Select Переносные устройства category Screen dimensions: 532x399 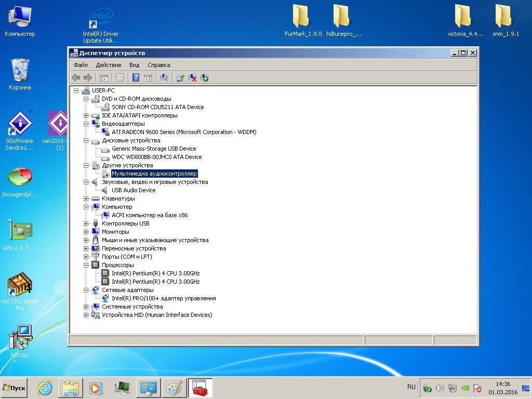coord(134,248)
